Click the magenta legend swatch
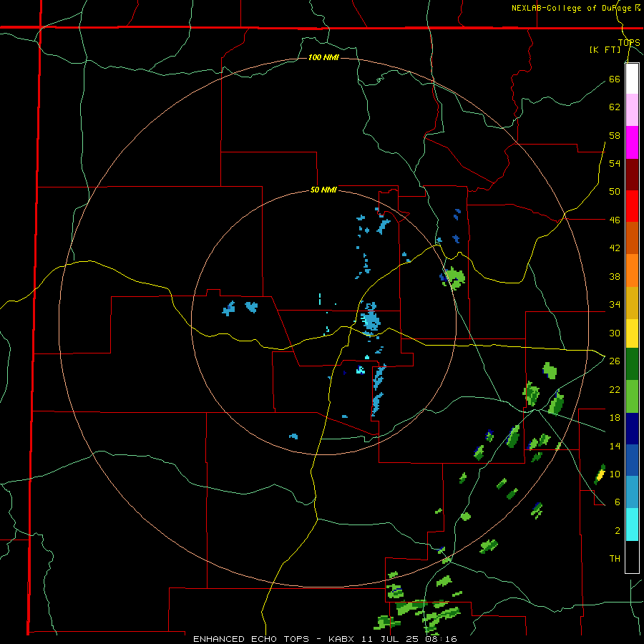This screenshot has width=644, height=644. coord(632,142)
